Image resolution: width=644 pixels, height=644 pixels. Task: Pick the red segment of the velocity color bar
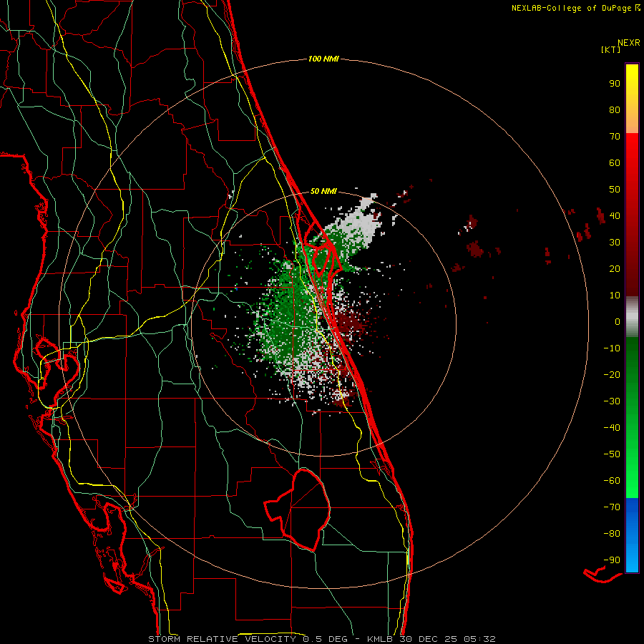[632, 215]
